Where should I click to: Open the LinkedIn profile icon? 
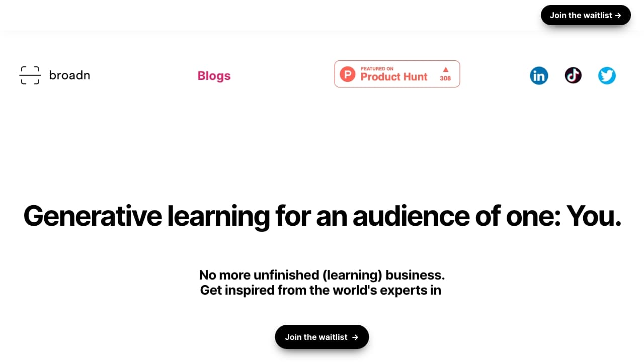click(x=539, y=76)
